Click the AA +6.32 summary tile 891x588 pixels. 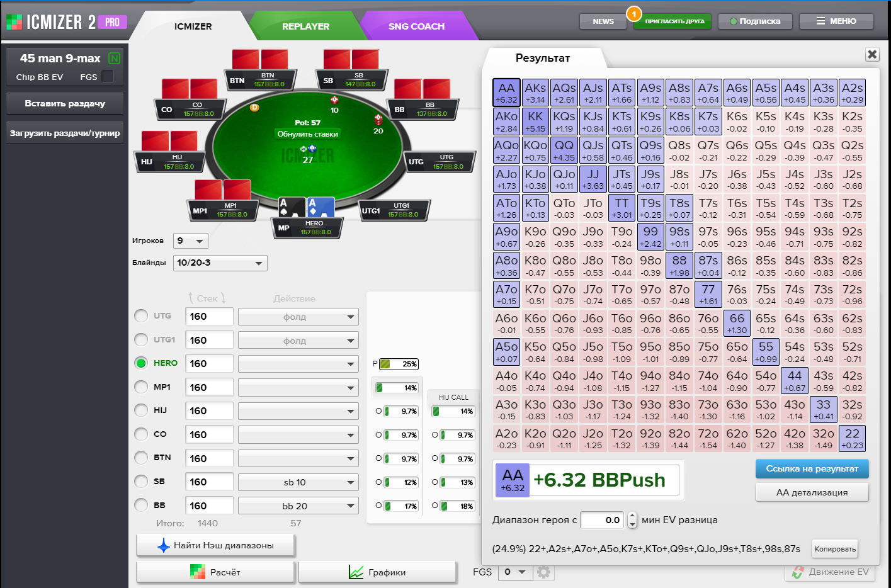pyautogui.click(x=513, y=481)
